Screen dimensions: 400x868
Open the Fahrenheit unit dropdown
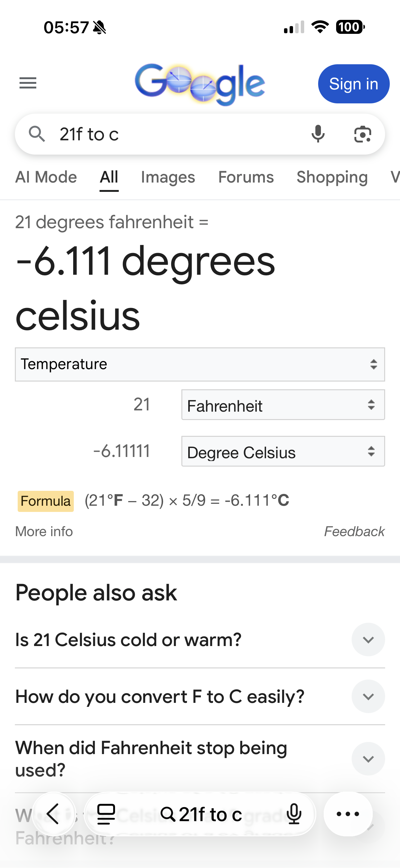tap(283, 405)
